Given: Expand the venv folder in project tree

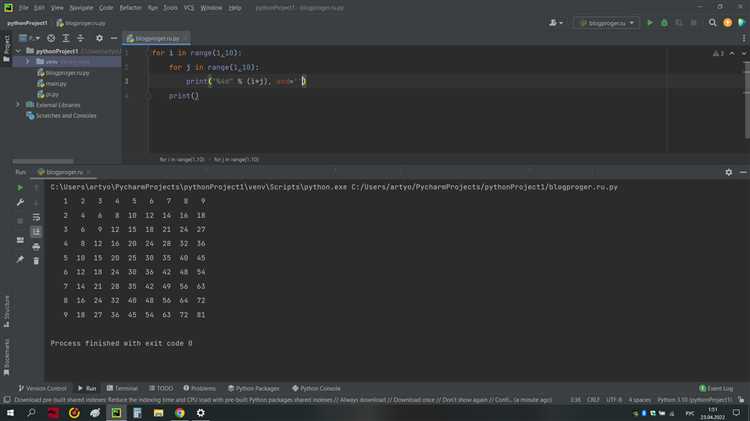Looking at the screenshot, I should [x=28, y=62].
